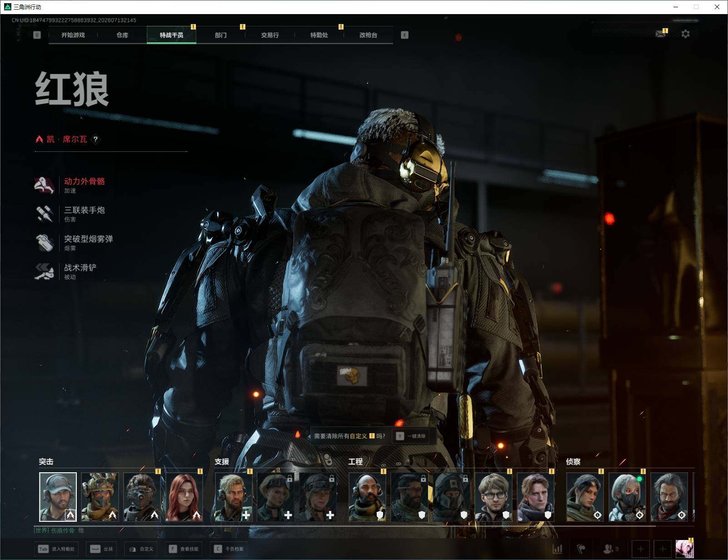This screenshot has height=560, width=728.
Task: Select the 突破型烟雾弹 skill icon
Action: (45, 242)
